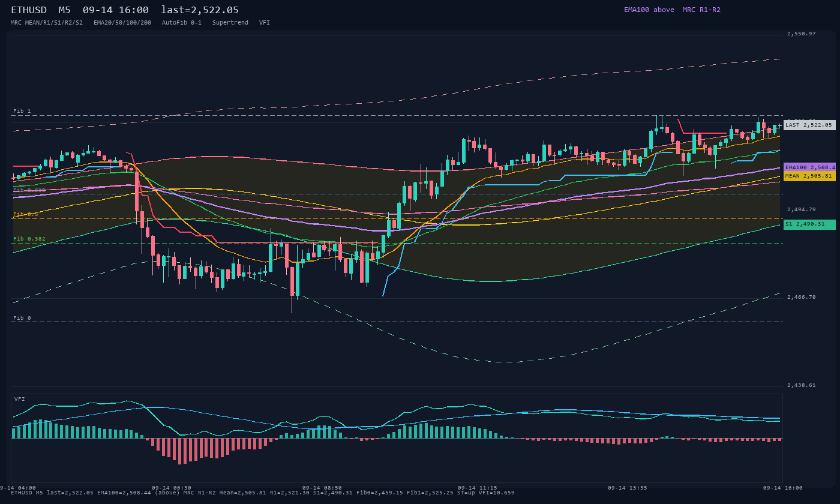
Task: Click the 'VFI' entry in the top legend
Action: (265, 23)
